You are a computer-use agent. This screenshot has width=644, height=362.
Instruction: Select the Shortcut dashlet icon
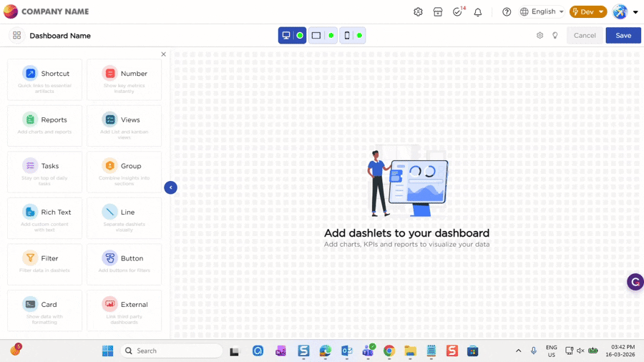[30, 73]
